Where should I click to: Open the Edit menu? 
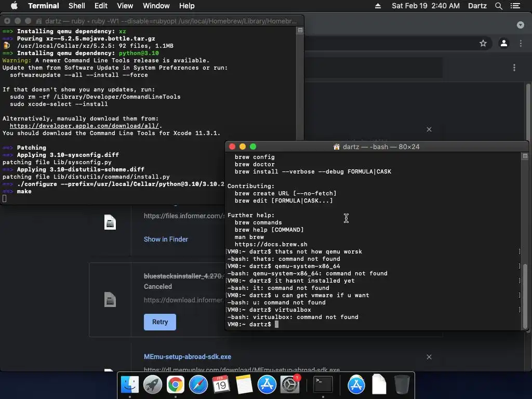click(101, 6)
